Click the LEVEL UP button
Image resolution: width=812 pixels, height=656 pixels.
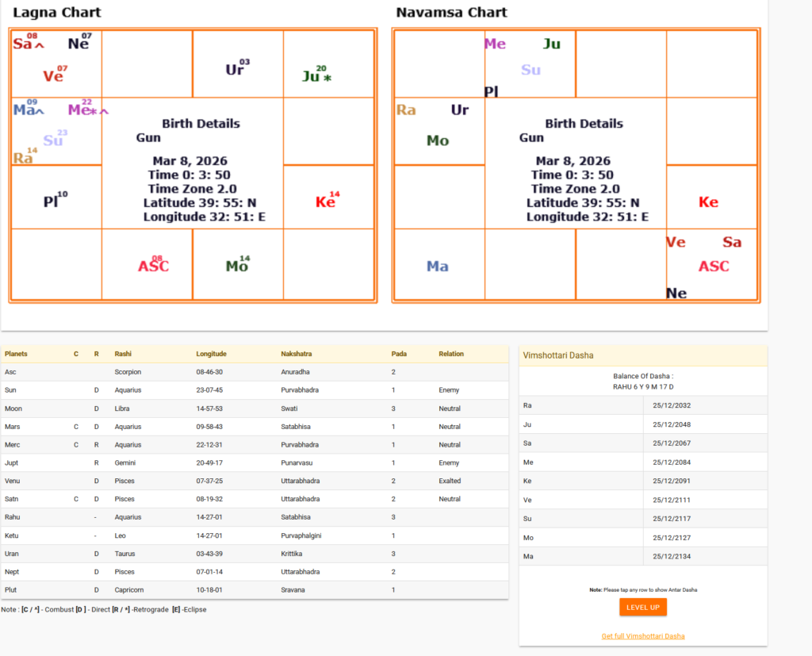642,607
